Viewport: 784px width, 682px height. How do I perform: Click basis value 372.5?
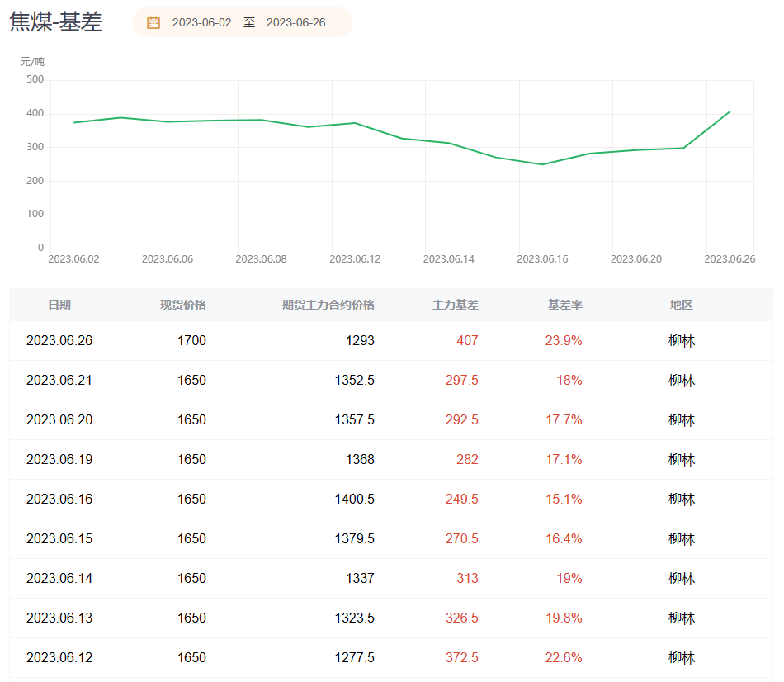462,657
